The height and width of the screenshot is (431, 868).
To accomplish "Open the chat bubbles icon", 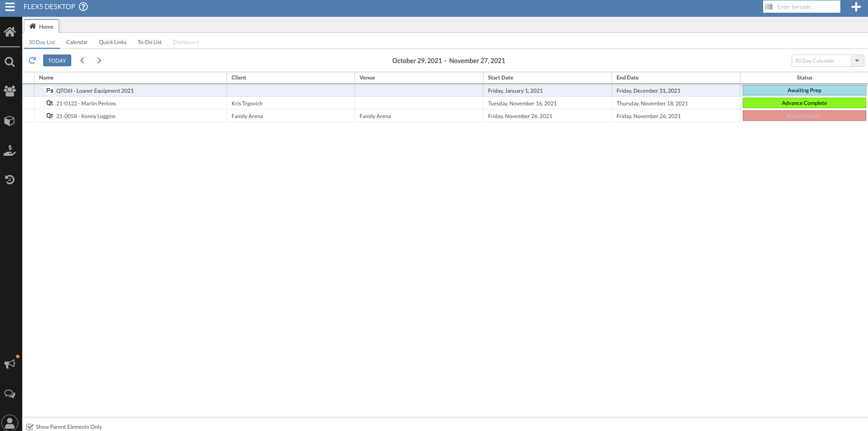I will (10, 394).
